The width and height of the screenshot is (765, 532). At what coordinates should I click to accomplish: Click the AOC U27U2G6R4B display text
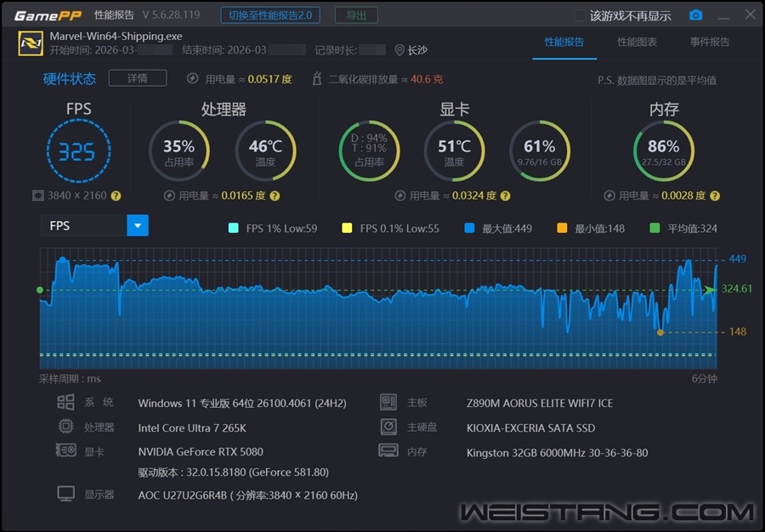[x=248, y=495]
